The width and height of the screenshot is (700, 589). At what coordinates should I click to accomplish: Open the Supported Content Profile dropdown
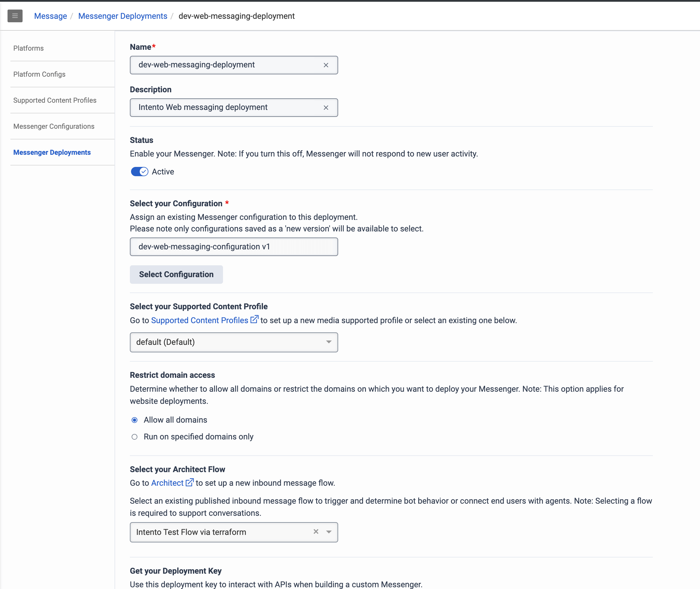click(234, 342)
